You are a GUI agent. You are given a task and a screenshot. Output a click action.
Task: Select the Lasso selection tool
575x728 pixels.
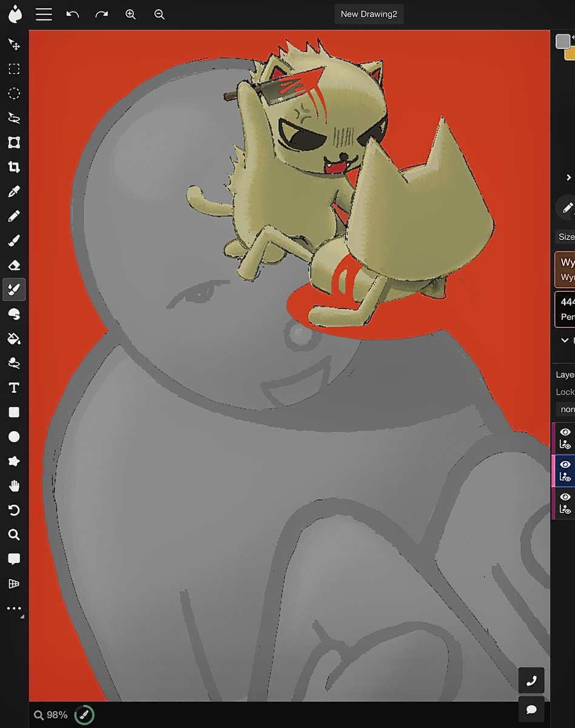click(x=14, y=118)
